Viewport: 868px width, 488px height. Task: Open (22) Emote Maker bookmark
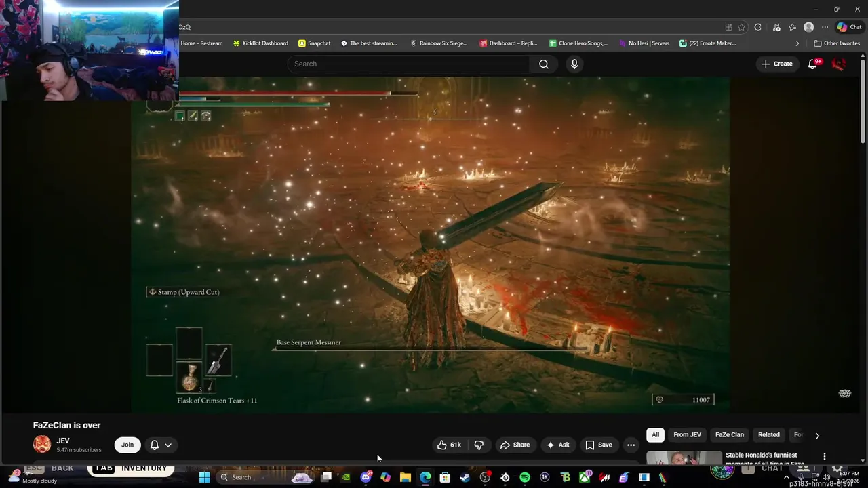[x=708, y=43]
